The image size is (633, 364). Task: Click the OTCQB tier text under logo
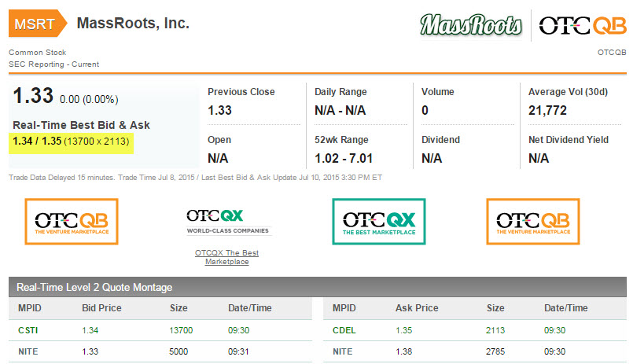pos(612,53)
